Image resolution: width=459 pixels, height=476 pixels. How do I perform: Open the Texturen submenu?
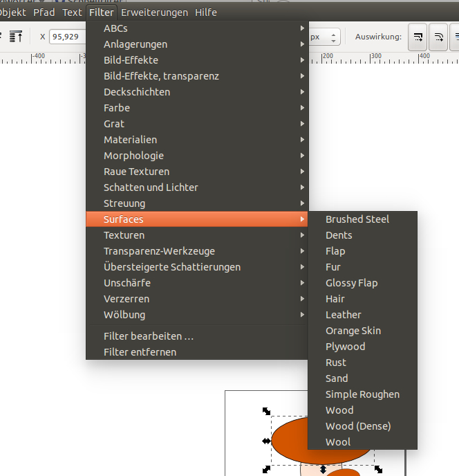pos(197,235)
